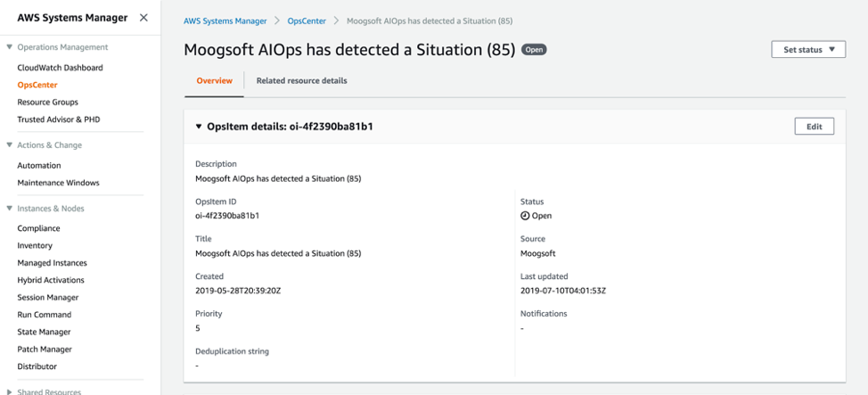Switch to Related resource details tab
868x395 pixels.
pyautogui.click(x=301, y=81)
